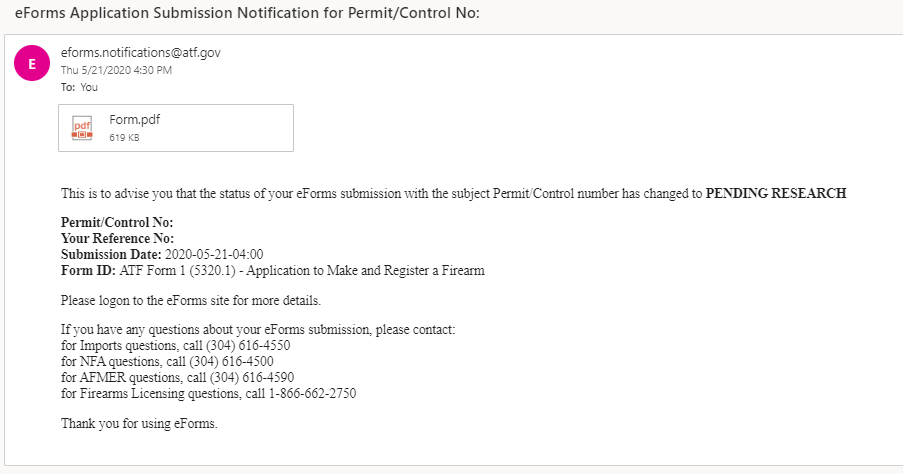The width and height of the screenshot is (903, 474).
Task: Click Firearms Licensing number 1-866-662-2750
Action: [x=307, y=394]
